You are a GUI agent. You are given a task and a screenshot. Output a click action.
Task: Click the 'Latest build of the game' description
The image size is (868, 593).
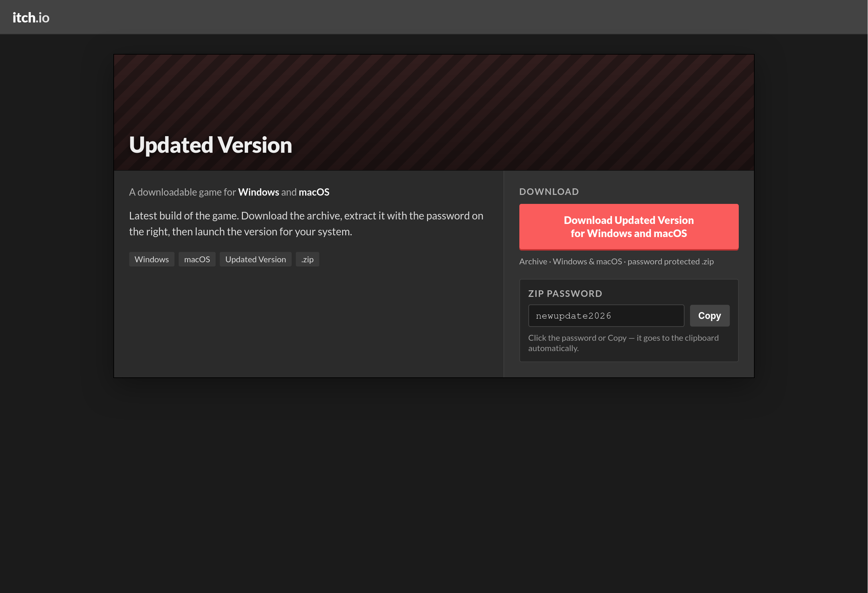pos(306,224)
